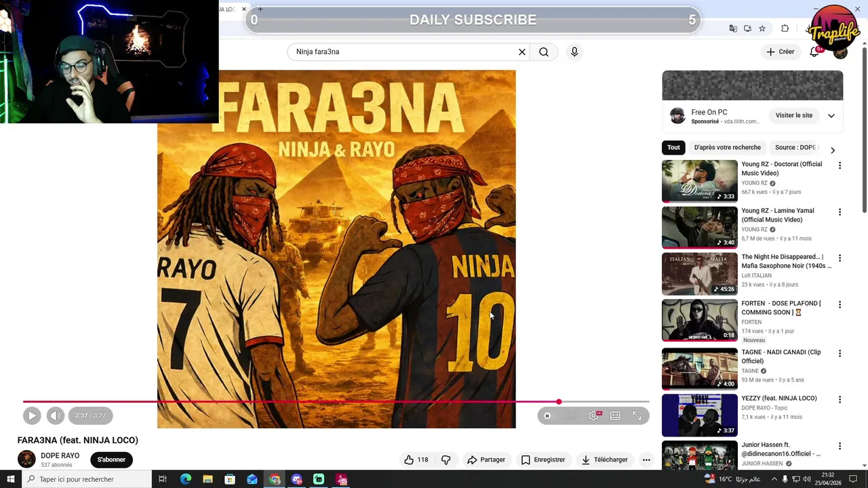Open the Chrome extensions puzzle icon

(785, 28)
